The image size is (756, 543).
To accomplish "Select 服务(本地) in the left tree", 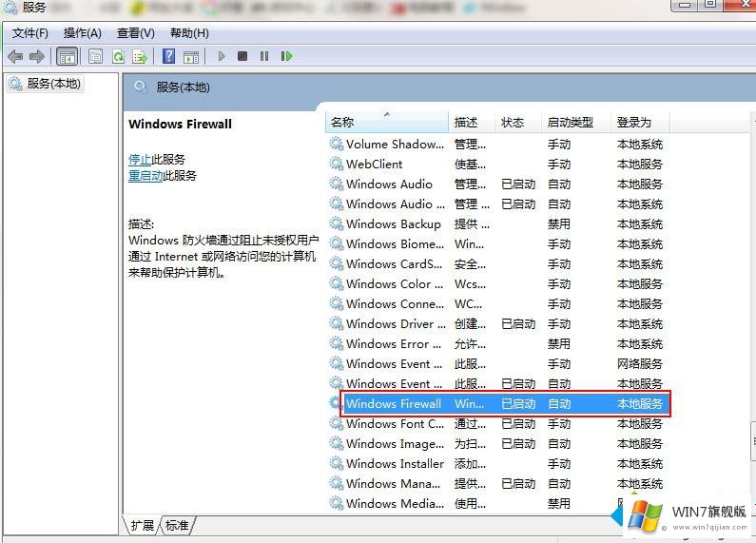I will click(x=46, y=84).
